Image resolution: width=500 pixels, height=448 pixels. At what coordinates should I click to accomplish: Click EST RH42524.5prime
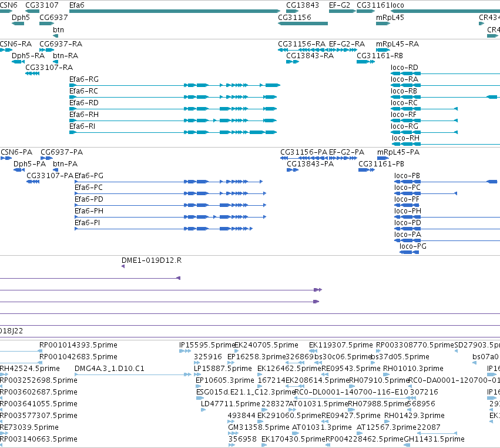(x=29, y=369)
